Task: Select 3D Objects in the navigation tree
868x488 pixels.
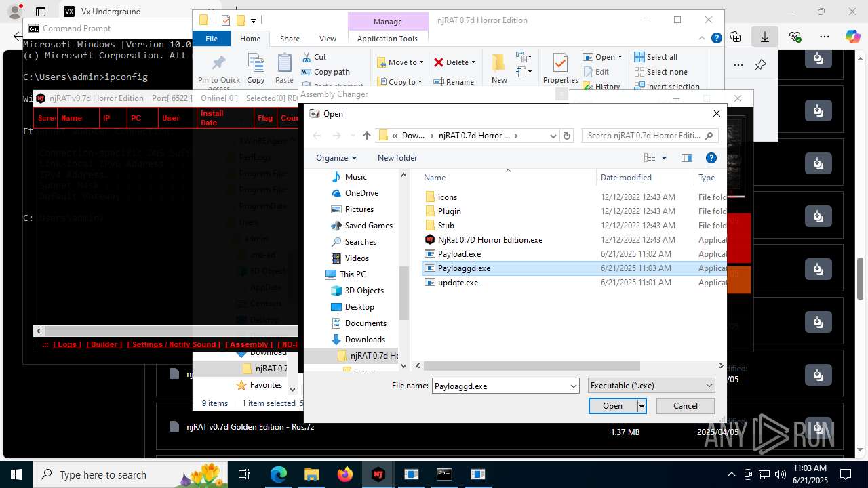Action: point(364,290)
